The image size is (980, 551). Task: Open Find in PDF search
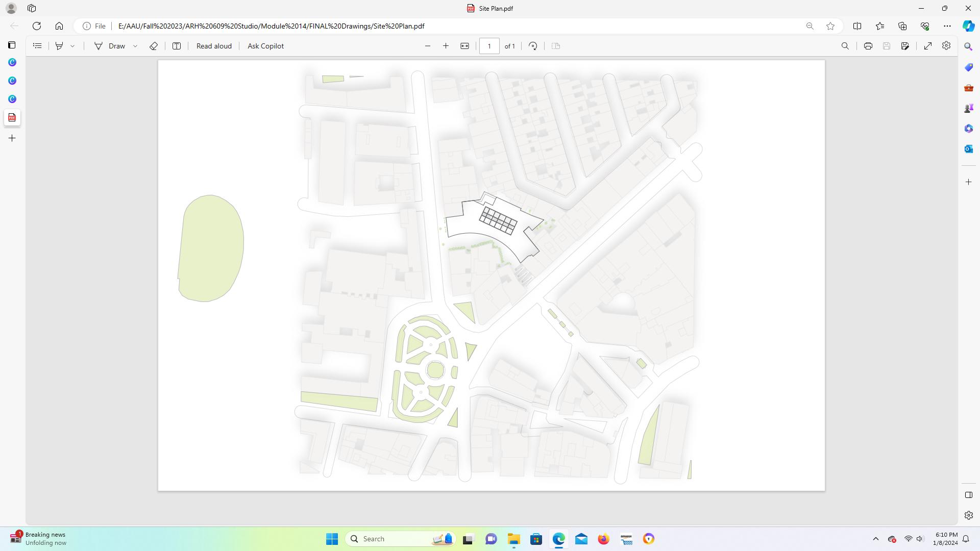pyautogui.click(x=845, y=46)
